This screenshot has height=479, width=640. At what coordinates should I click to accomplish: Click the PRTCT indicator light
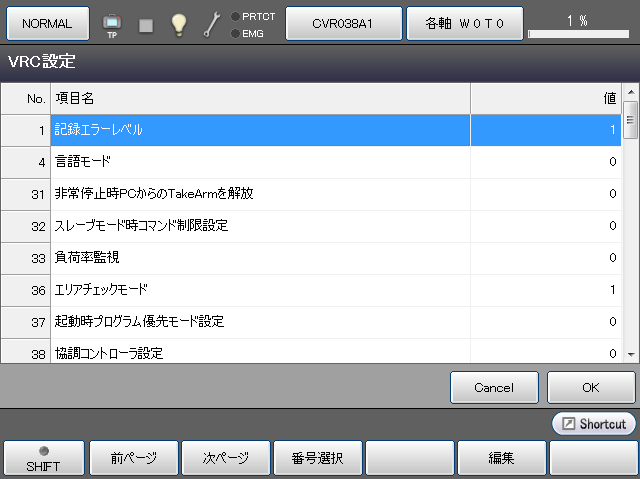[235, 16]
